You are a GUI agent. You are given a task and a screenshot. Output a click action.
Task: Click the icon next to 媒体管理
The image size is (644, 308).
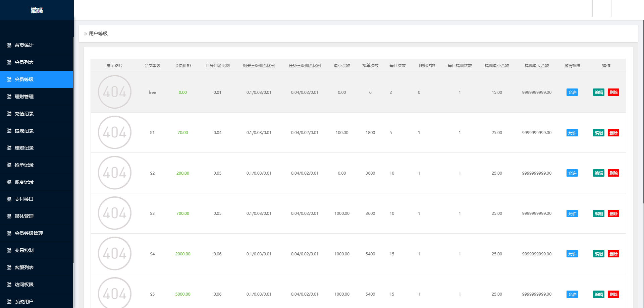click(9, 216)
